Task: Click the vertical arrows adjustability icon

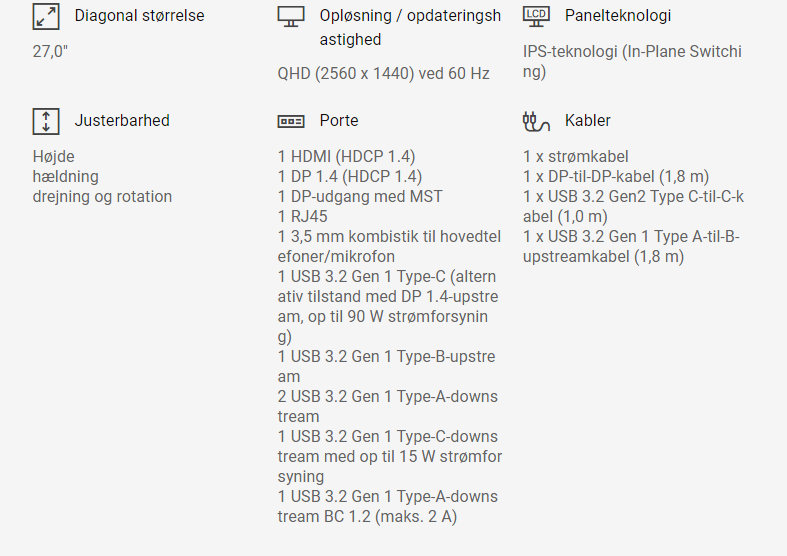Action: [46, 121]
